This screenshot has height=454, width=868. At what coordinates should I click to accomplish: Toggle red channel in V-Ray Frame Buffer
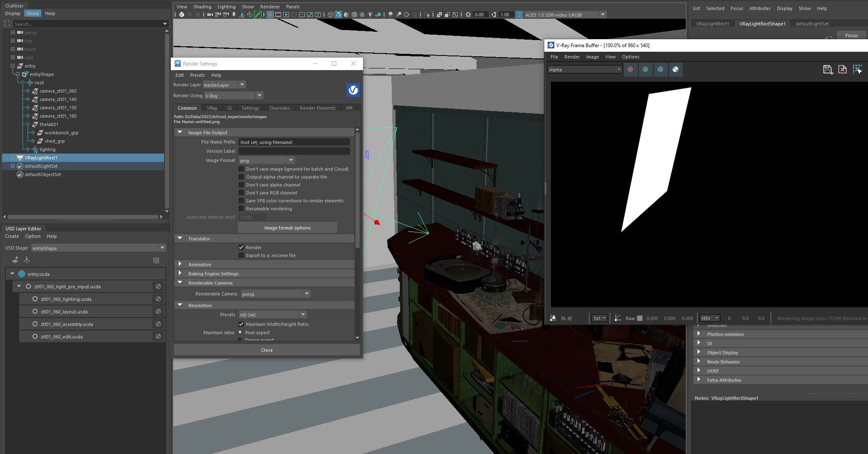coord(630,69)
